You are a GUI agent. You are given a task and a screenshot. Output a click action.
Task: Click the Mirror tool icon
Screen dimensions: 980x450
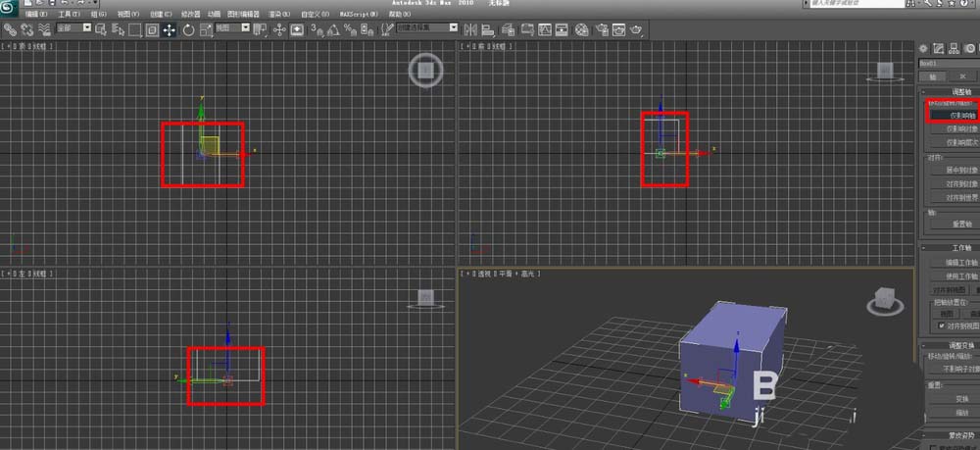(470, 29)
